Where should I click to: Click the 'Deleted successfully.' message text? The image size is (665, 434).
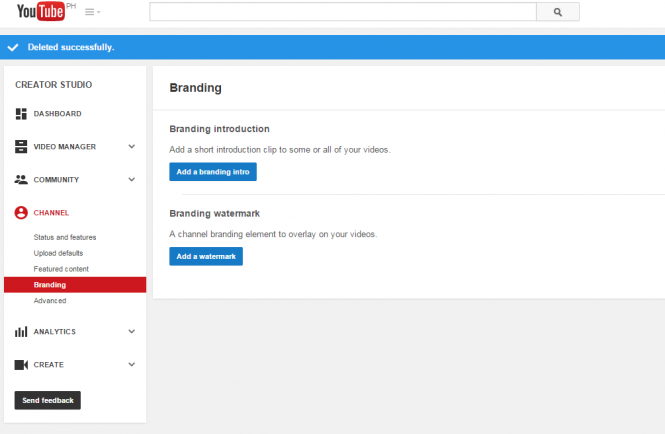click(x=71, y=47)
